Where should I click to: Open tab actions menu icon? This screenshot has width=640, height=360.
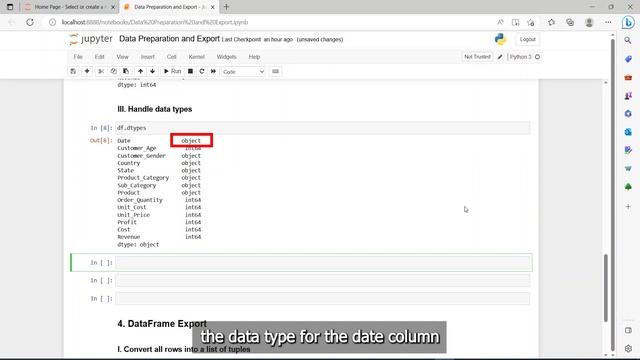click(10, 7)
